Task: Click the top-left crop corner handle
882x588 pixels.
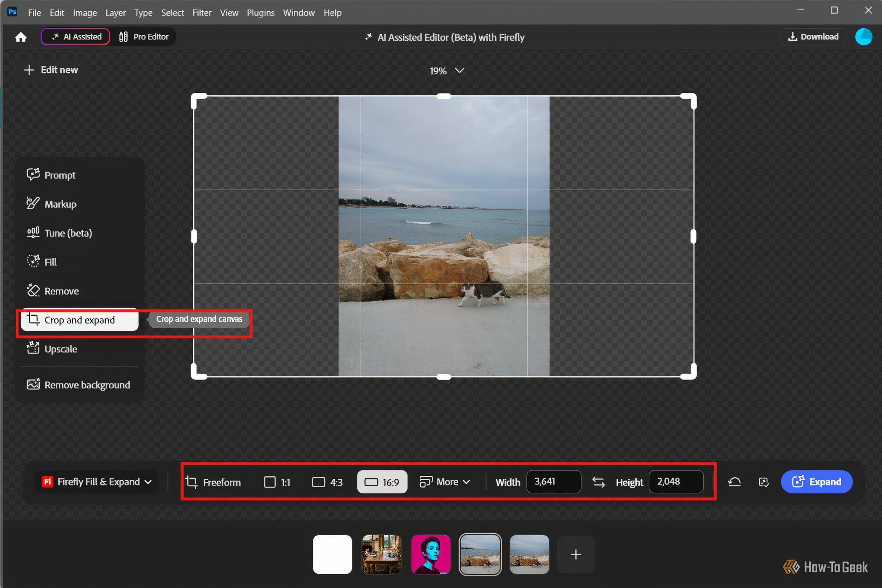Action: (196, 99)
